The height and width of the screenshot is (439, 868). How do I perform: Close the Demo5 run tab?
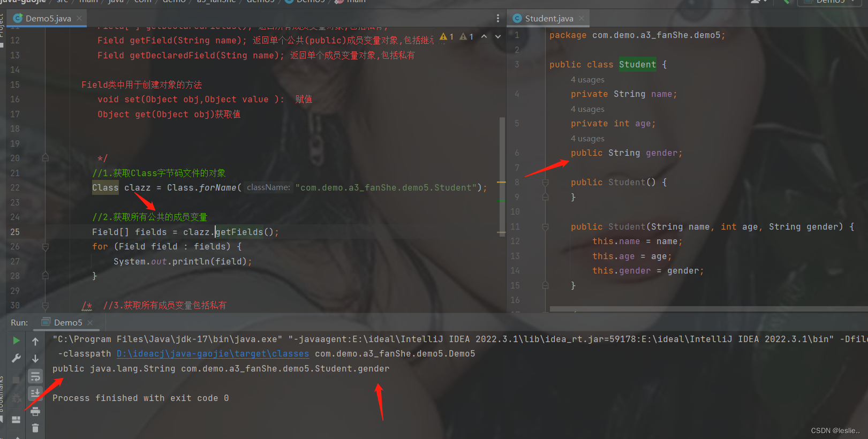(x=90, y=322)
